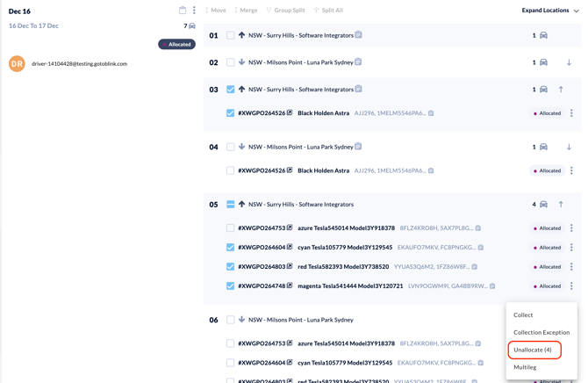
Task: Open three-dot menu for cyan Tesla row
Action: (x=571, y=248)
